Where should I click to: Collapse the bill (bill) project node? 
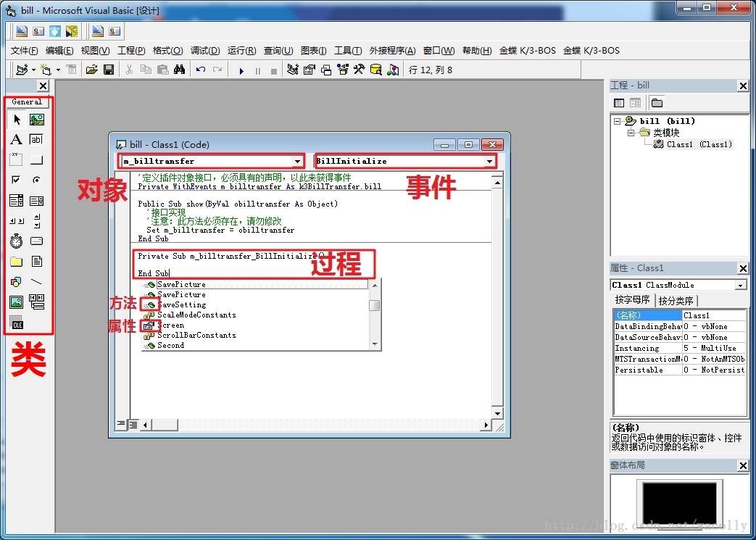(x=617, y=122)
